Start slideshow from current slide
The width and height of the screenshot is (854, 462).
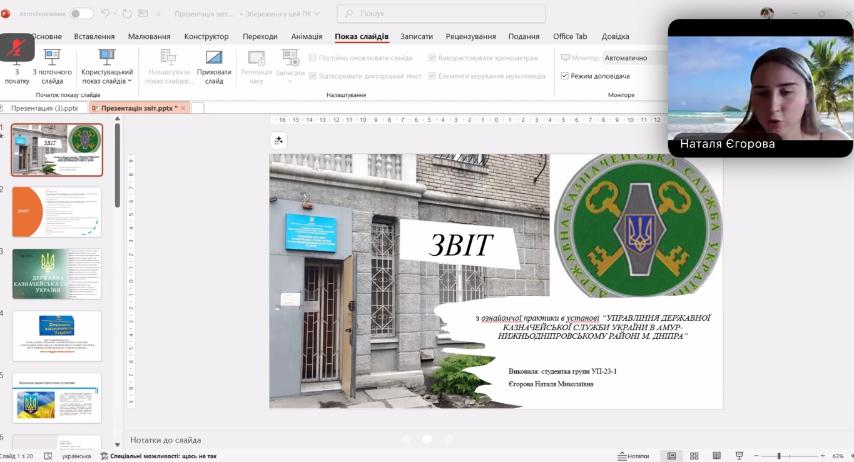tap(52, 66)
